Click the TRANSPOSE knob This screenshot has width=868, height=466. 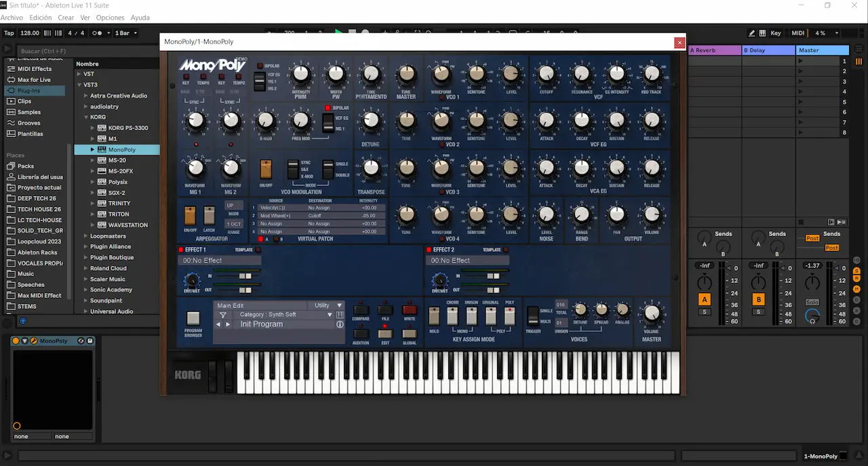[371, 169]
